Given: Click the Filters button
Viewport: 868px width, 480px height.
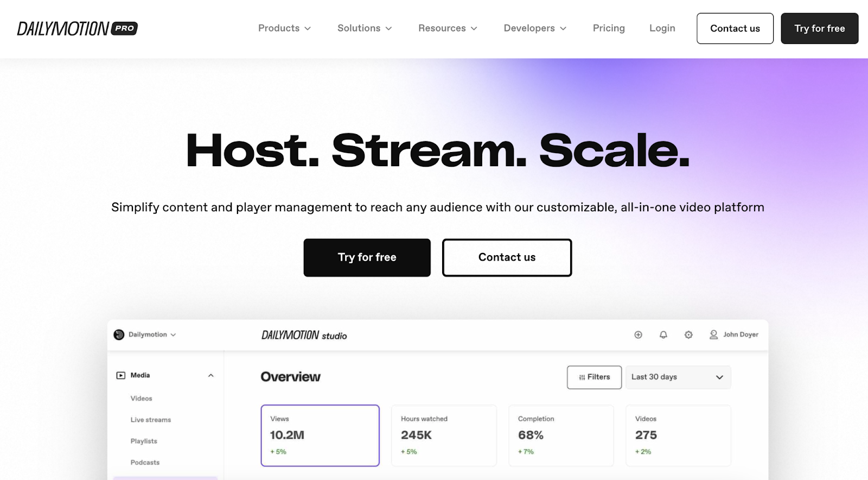Looking at the screenshot, I should coord(595,377).
